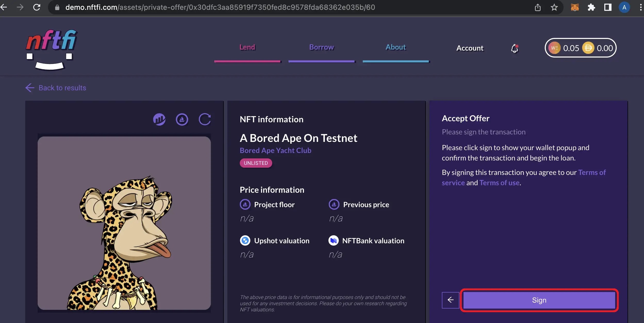The image size is (644, 323).
Task: Open the Account menu
Action: [x=469, y=48]
